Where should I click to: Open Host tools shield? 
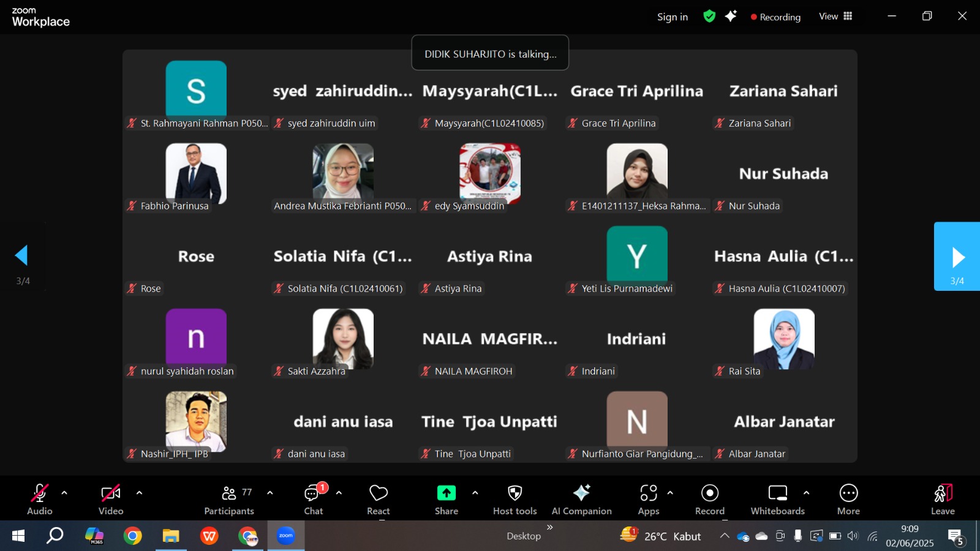tap(514, 500)
